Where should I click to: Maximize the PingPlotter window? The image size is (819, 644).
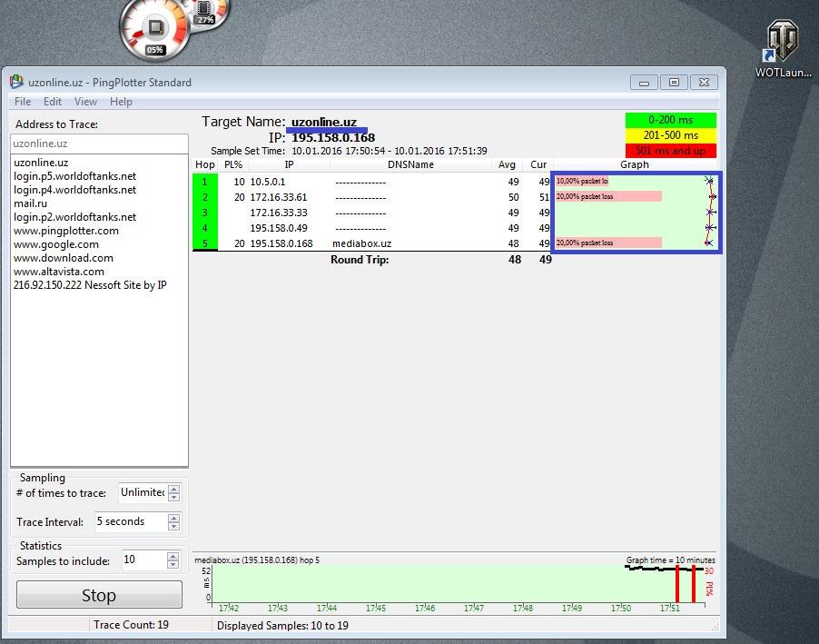(674, 82)
